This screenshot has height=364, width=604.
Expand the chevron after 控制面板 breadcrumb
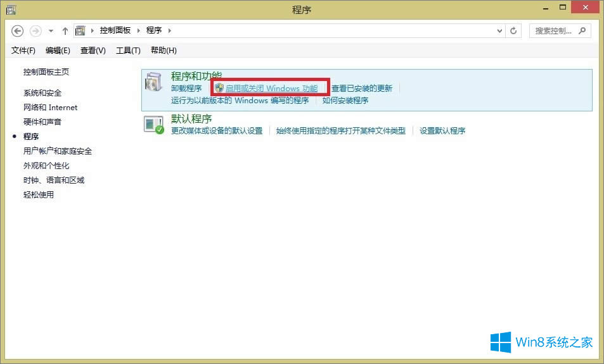tap(139, 30)
